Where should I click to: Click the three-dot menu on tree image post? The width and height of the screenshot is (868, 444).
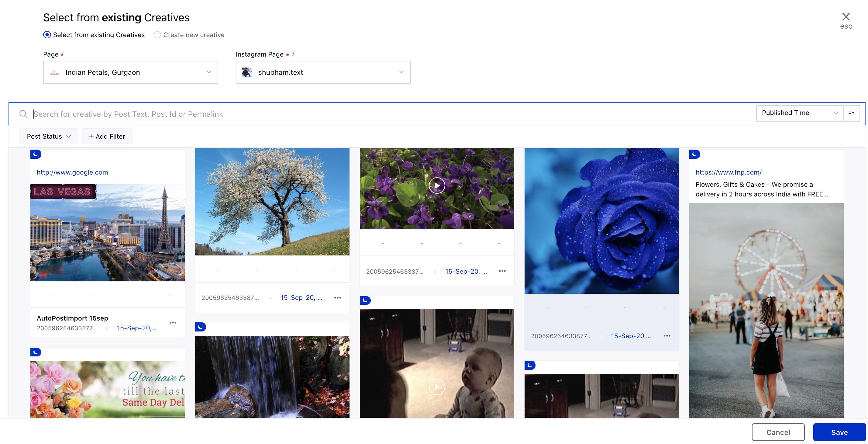pos(337,297)
